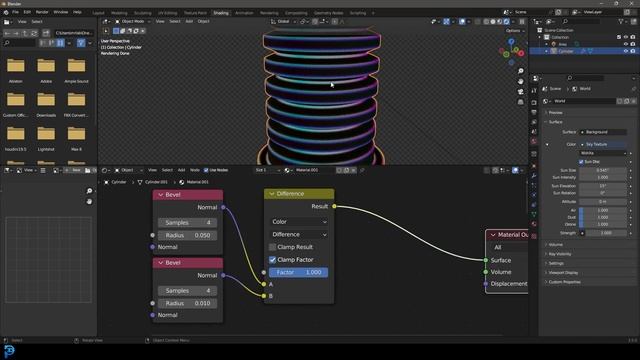Screen dimensions: 640x360
Task: Collapse the Difference node
Action: (272, 194)
